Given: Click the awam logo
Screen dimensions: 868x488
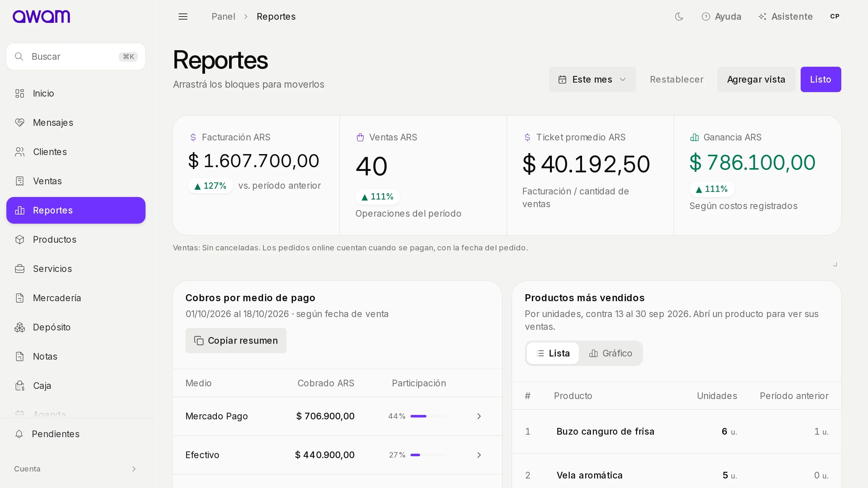Looking at the screenshot, I should point(41,17).
